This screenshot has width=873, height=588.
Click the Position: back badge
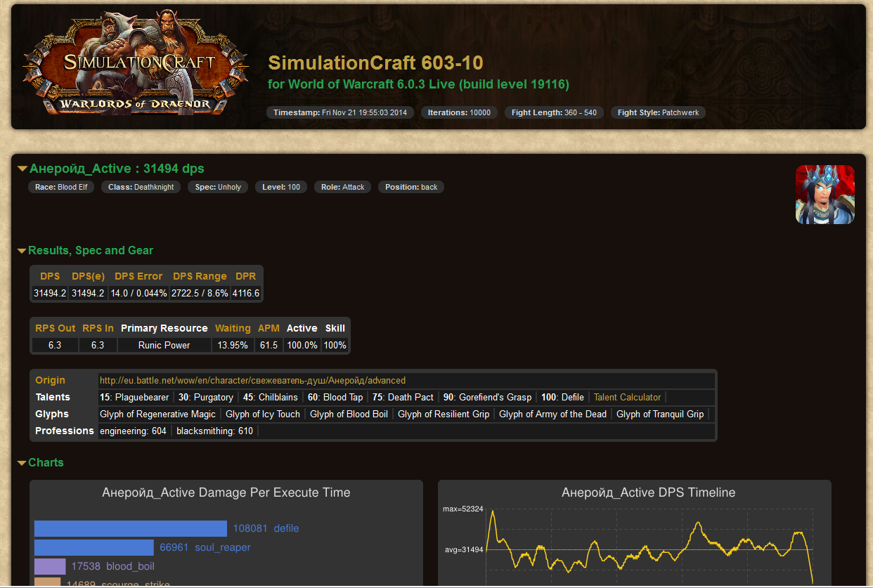[411, 187]
